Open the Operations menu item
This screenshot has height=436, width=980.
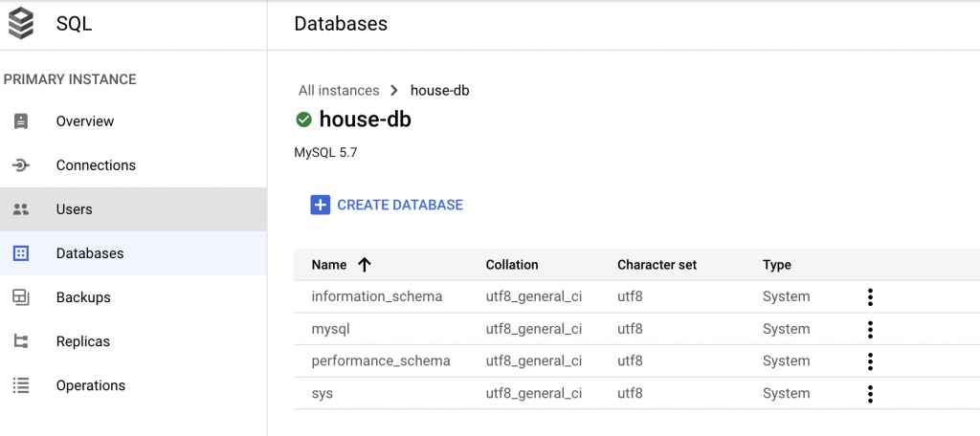pos(134,385)
